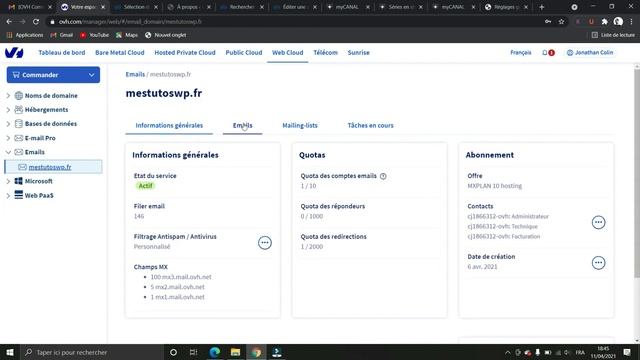Expand the Web PaaS tree
The width and height of the screenshot is (640, 360).
(8, 196)
